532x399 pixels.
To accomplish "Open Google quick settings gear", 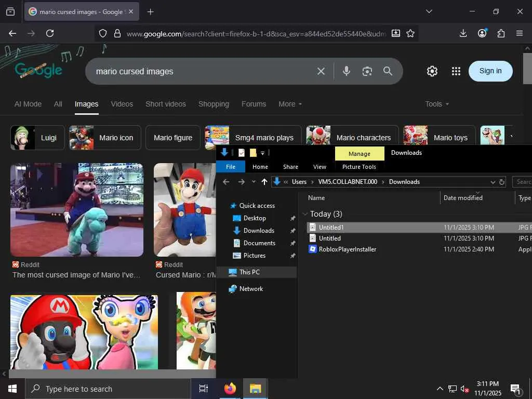I will 432,71.
